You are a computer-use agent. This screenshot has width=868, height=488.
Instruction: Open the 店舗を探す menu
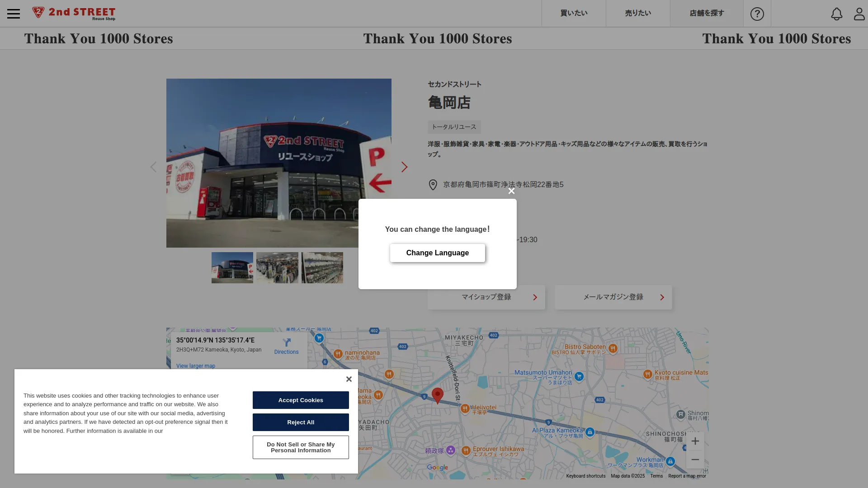coord(707,13)
